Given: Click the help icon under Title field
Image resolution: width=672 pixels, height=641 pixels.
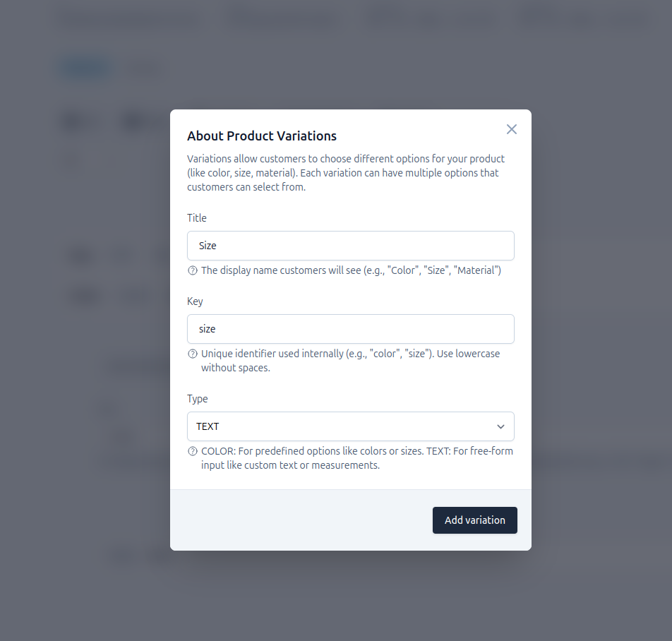Looking at the screenshot, I should (193, 270).
